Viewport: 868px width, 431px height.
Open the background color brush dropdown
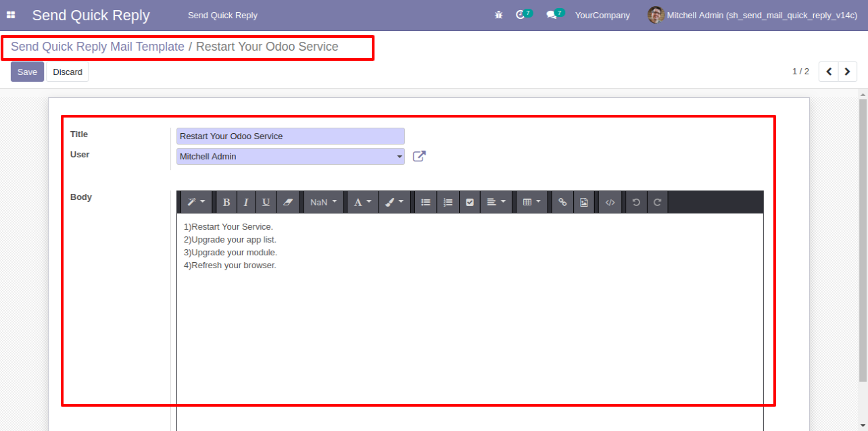[395, 202]
